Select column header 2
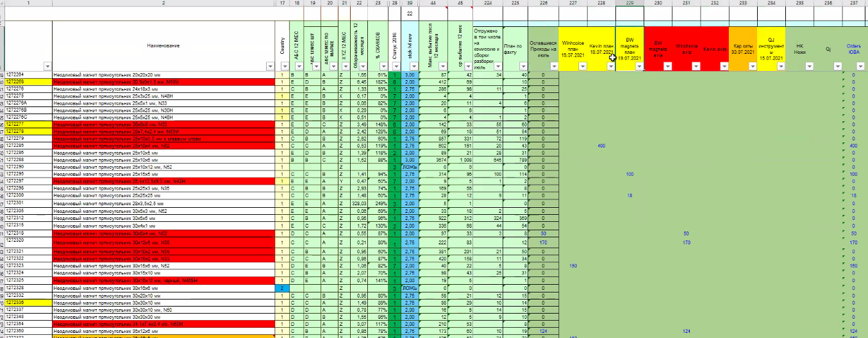This screenshot has height=338, width=868. (x=164, y=3)
